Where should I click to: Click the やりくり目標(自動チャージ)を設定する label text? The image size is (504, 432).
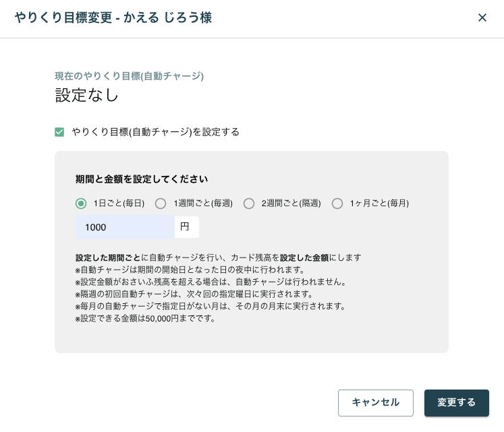click(155, 132)
